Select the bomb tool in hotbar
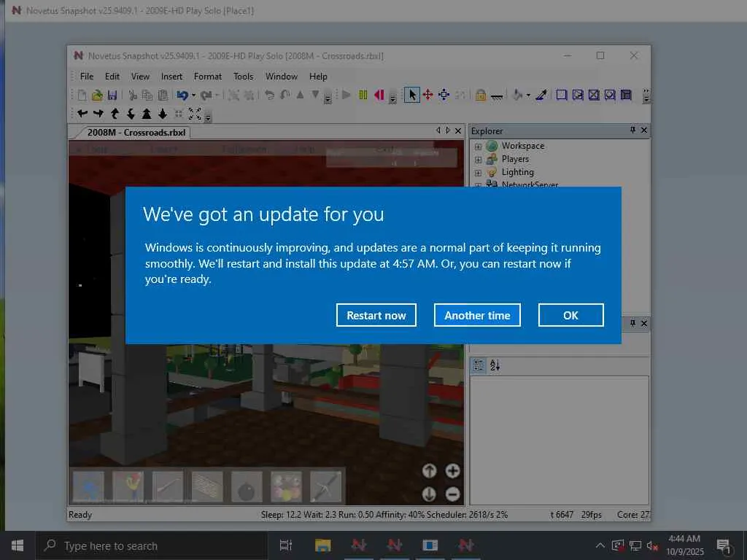Image resolution: width=747 pixels, height=560 pixels. click(247, 486)
